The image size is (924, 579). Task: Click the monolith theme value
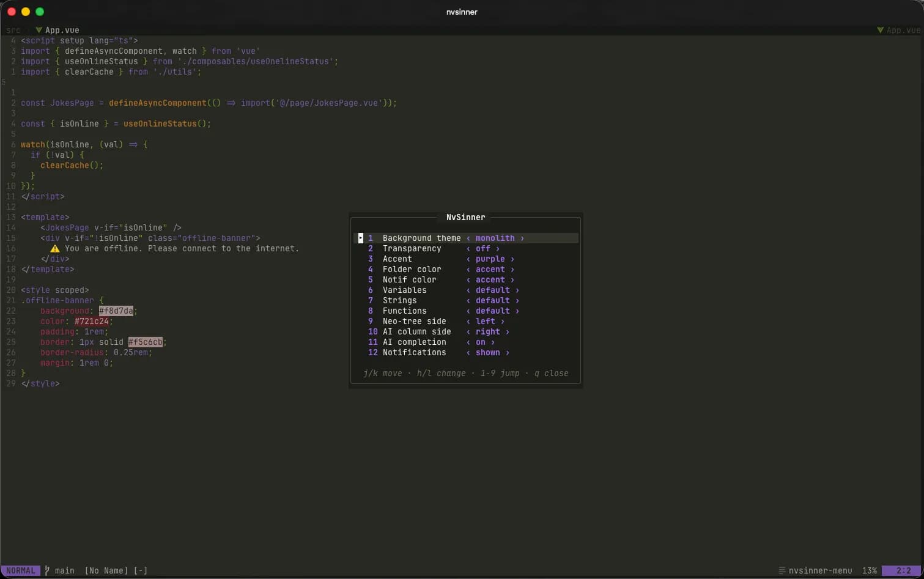(495, 238)
